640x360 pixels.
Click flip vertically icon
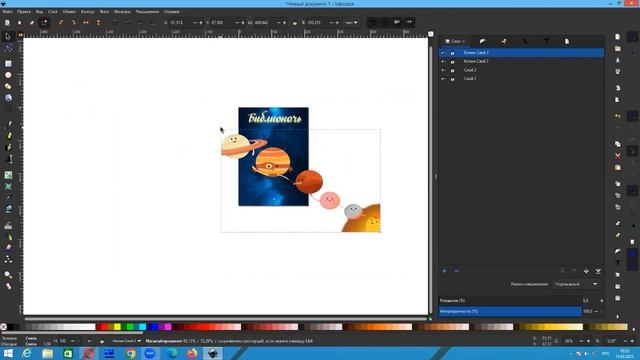pyautogui.click(x=98, y=22)
